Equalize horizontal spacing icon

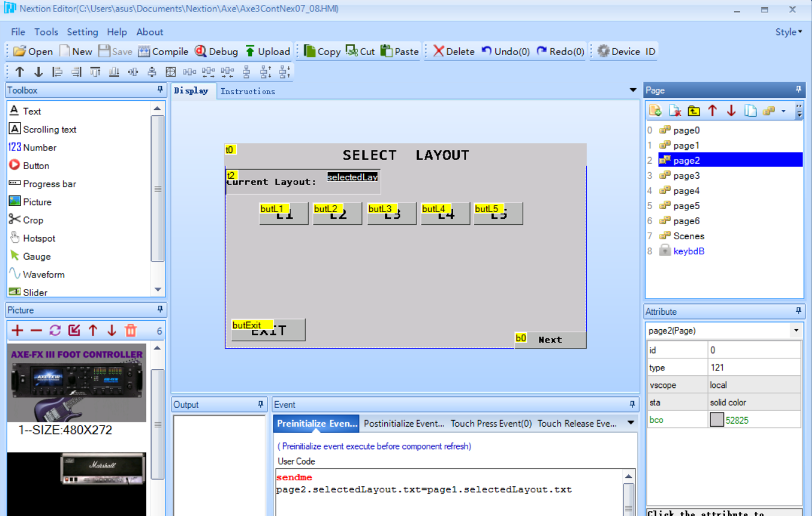(x=189, y=72)
